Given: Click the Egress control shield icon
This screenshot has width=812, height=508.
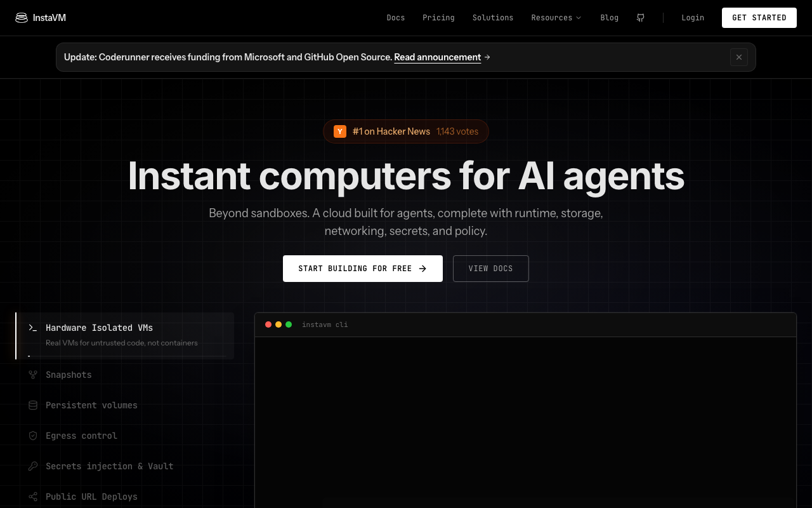Looking at the screenshot, I should 33,436.
